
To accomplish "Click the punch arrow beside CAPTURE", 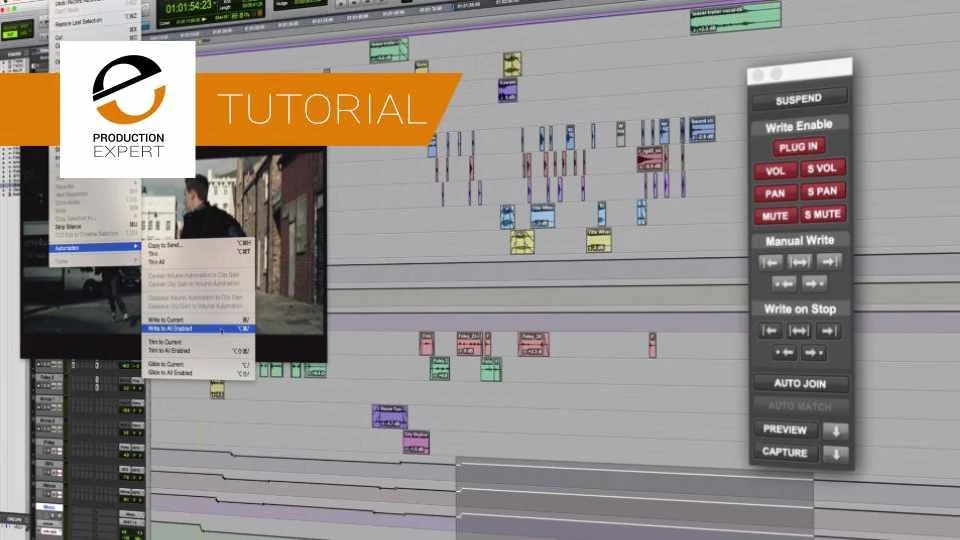I will 836,454.
